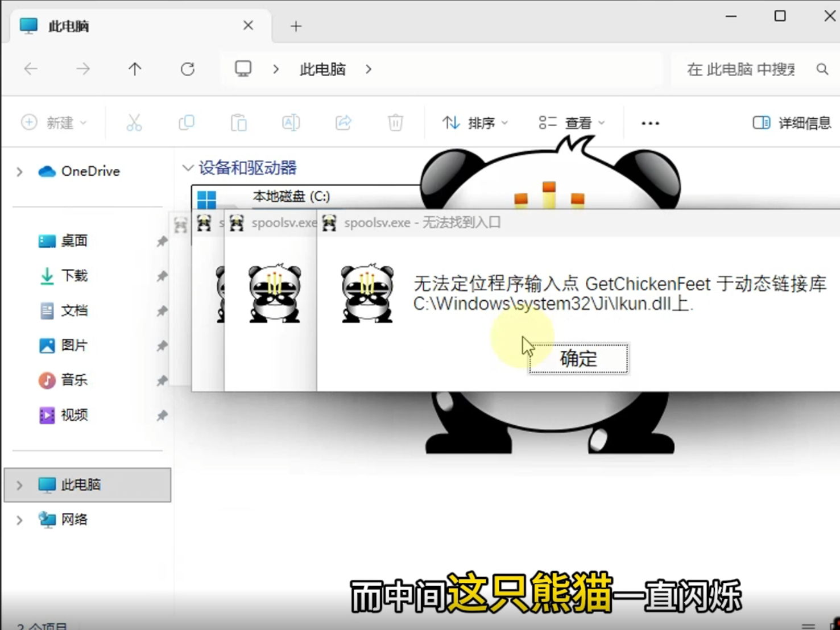Click the Copy icon in the toolbar
The height and width of the screenshot is (630, 840).
click(187, 122)
